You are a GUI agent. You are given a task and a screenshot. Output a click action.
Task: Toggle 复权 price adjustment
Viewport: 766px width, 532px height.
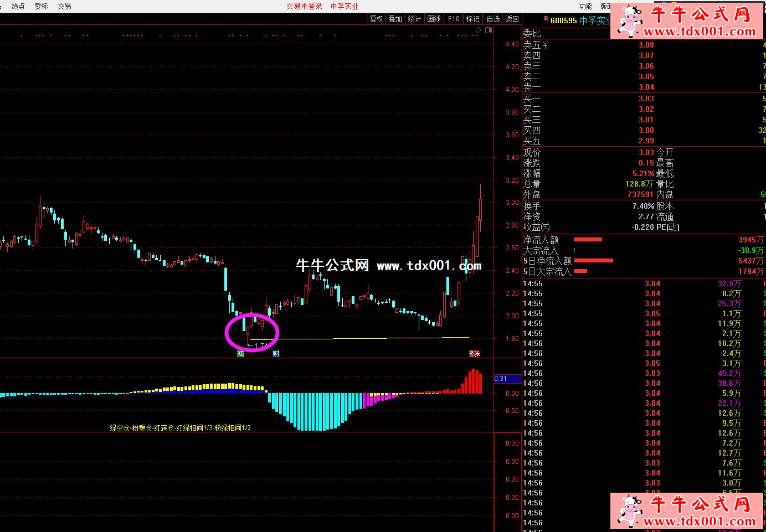tap(377, 19)
